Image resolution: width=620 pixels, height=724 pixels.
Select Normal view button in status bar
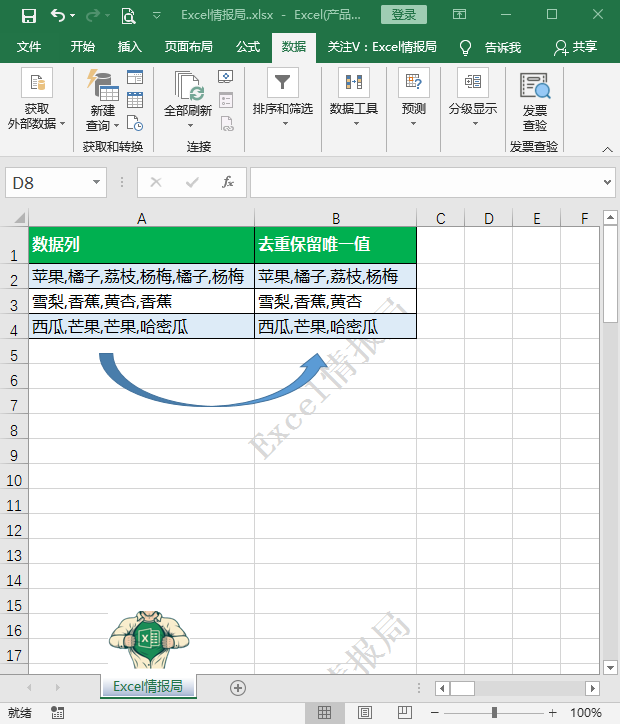pyautogui.click(x=324, y=712)
